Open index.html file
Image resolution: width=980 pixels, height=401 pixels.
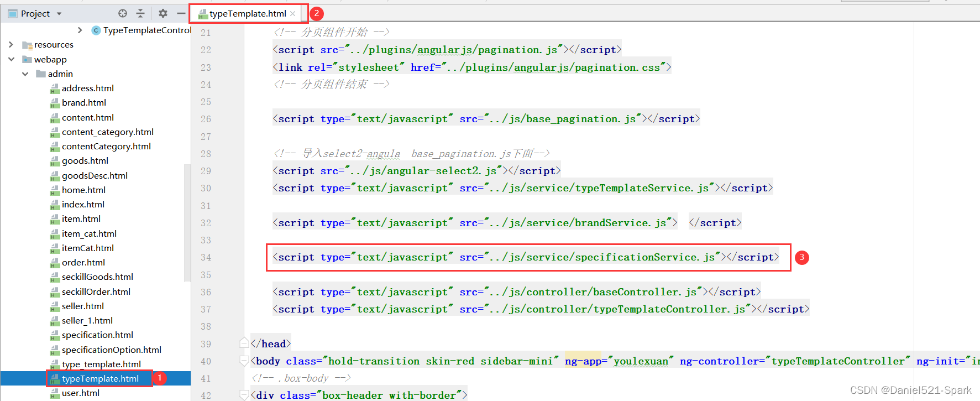83,204
